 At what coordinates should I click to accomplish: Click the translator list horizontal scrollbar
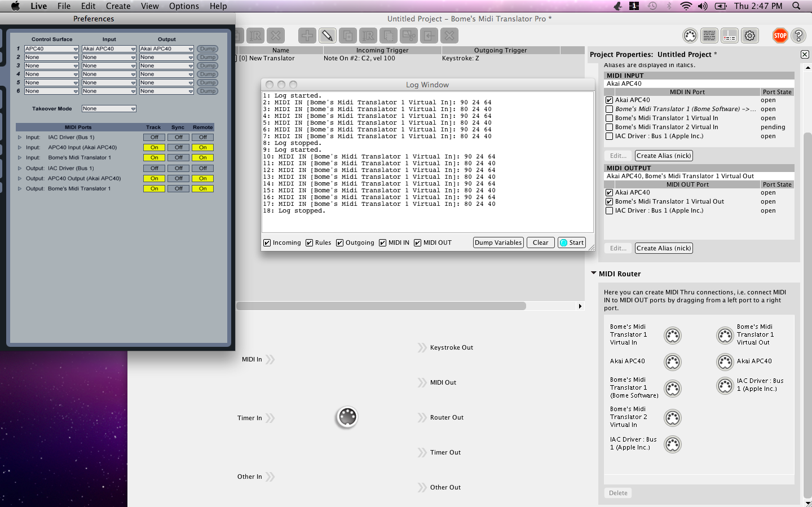tap(381, 306)
